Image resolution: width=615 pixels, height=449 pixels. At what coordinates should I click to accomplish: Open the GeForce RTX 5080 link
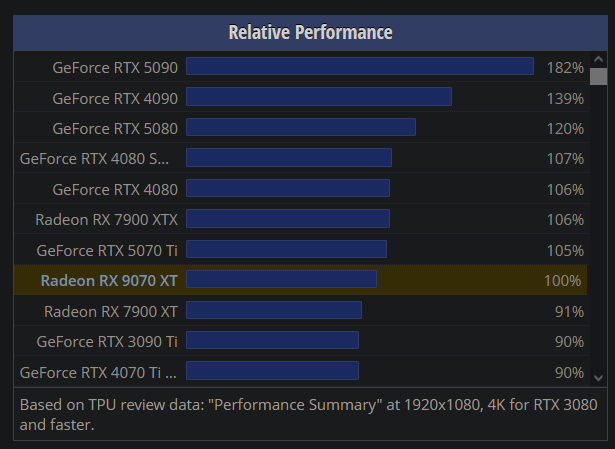[115, 129]
